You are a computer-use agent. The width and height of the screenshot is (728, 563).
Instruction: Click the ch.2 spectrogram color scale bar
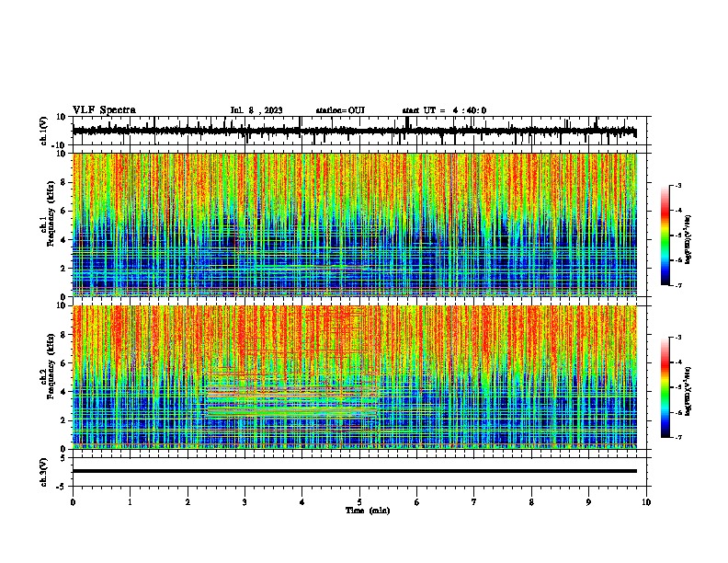pos(665,387)
